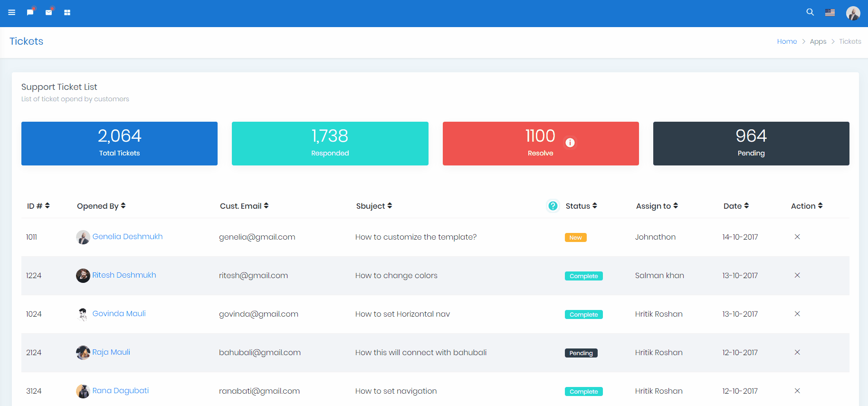
Task: Open Genelia Deshmukh's profile link
Action: pos(127,236)
